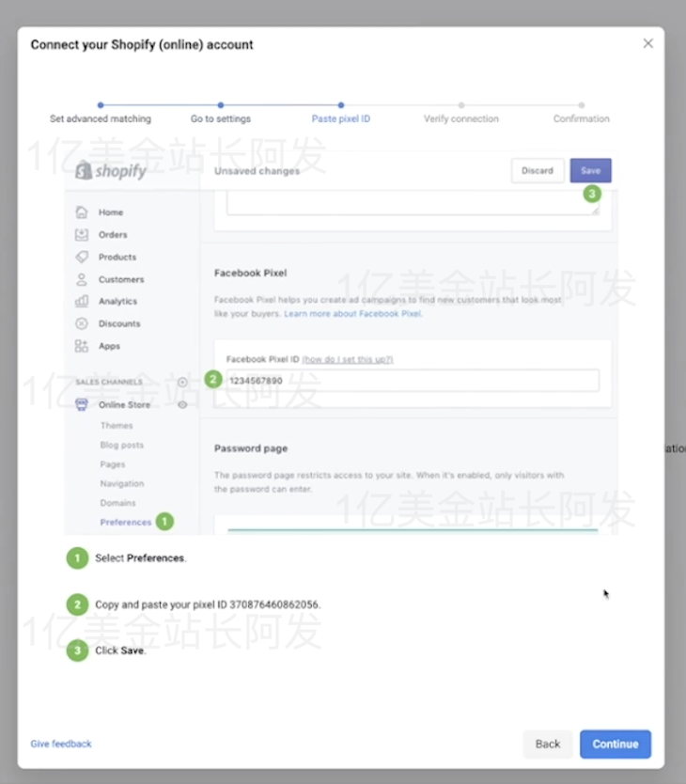Toggle the eye icon next to Online Store
This screenshot has height=784, width=686.
click(x=182, y=404)
